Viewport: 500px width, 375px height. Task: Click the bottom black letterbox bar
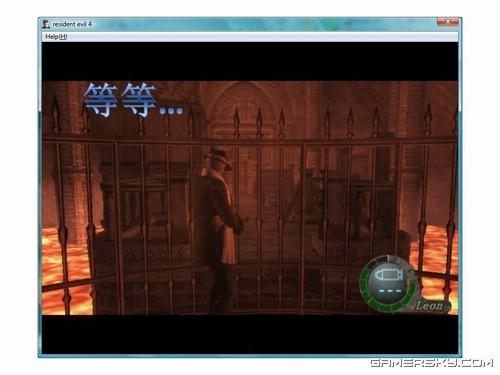tap(250, 334)
